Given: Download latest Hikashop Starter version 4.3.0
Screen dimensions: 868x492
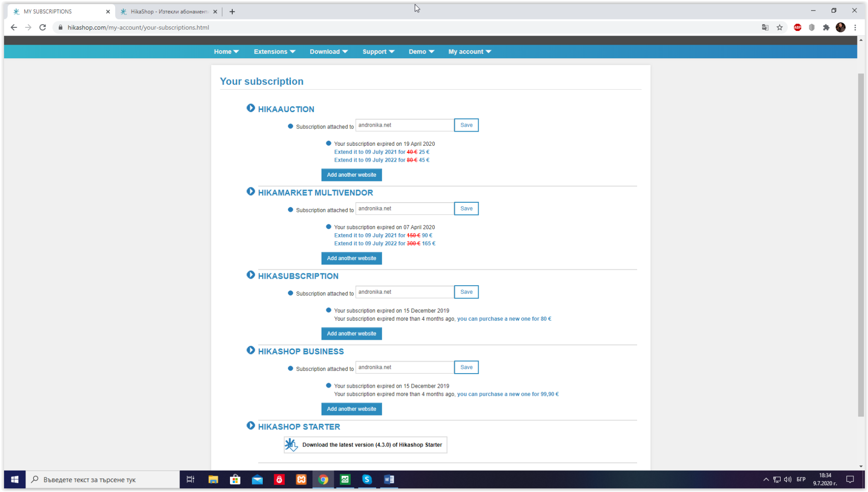Looking at the screenshot, I should tap(365, 445).
